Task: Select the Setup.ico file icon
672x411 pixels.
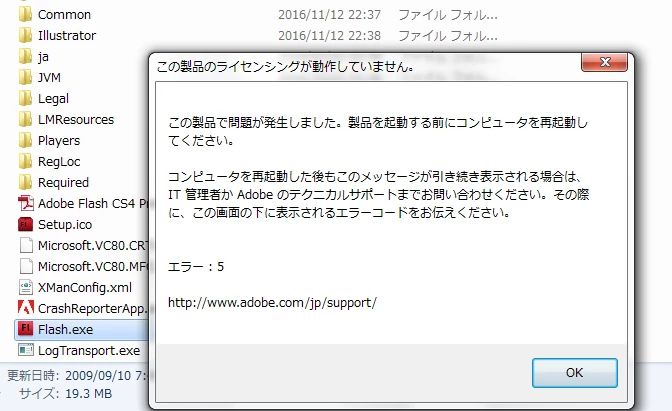Action: (x=25, y=224)
